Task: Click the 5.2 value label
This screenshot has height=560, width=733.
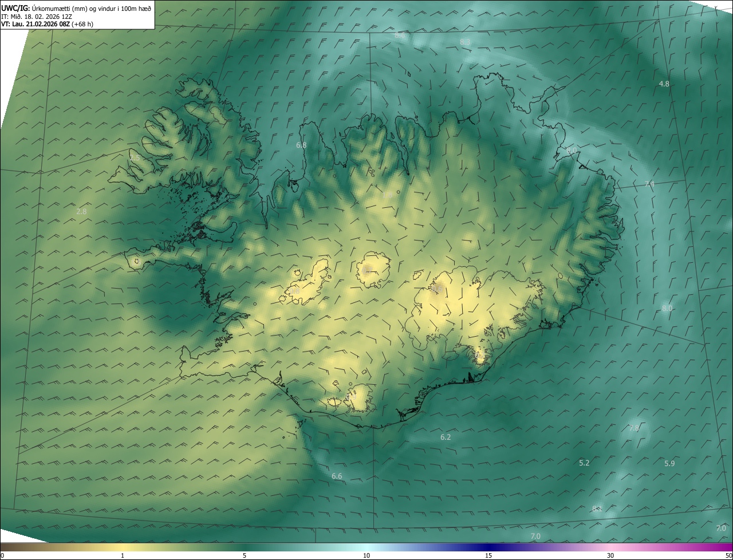Action: pyautogui.click(x=584, y=463)
